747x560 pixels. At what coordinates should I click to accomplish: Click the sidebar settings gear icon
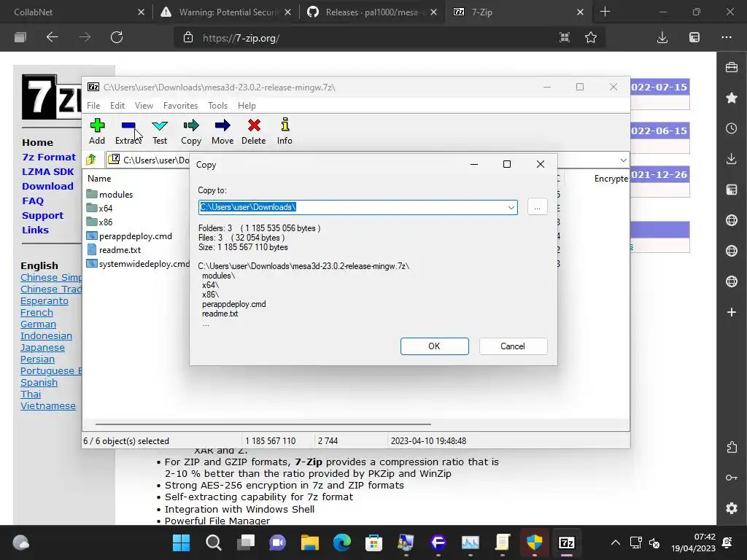click(732, 508)
